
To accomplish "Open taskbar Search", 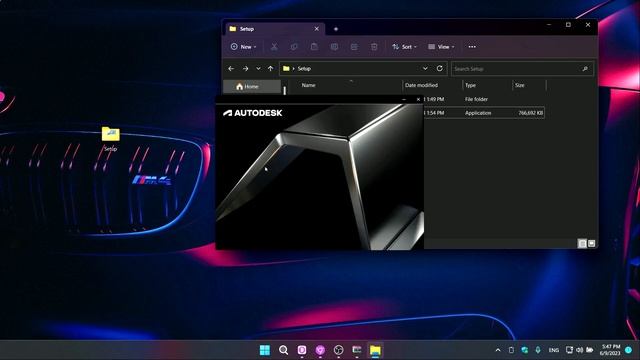I will coord(283,350).
